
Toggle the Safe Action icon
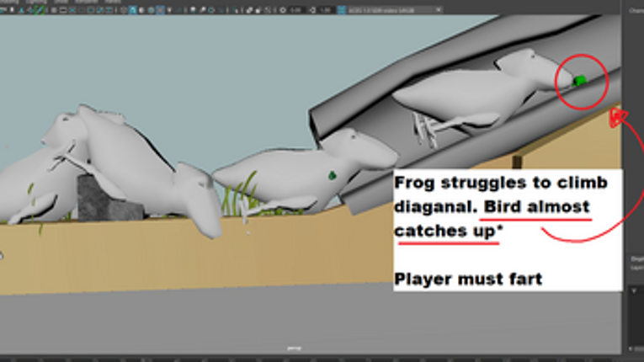coord(100,10)
